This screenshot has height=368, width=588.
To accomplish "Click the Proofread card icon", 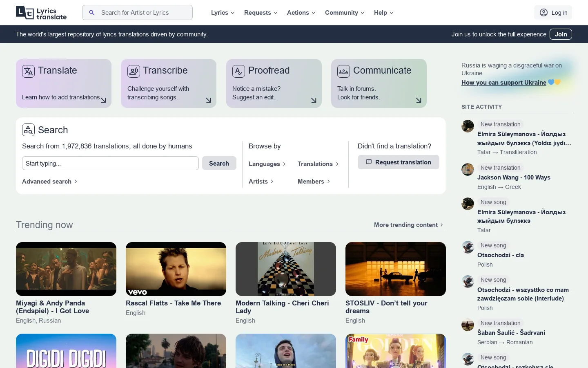I will (238, 71).
